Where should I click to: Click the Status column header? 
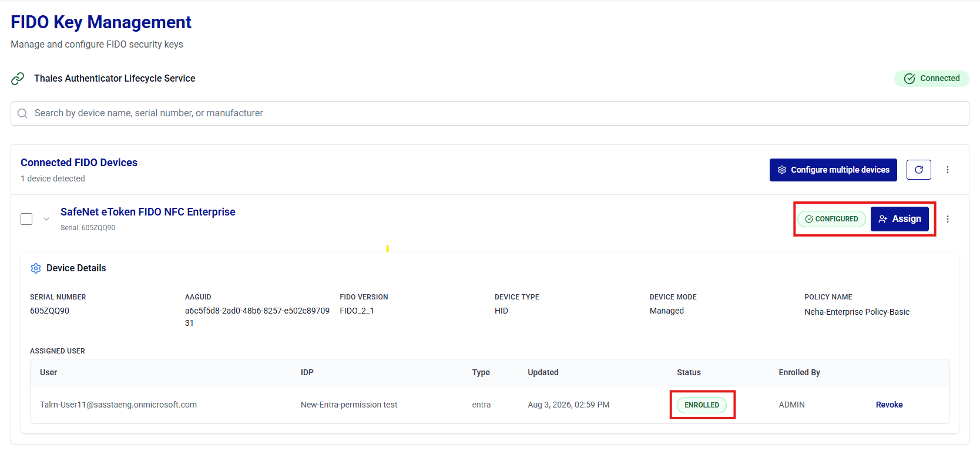pos(689,372)
